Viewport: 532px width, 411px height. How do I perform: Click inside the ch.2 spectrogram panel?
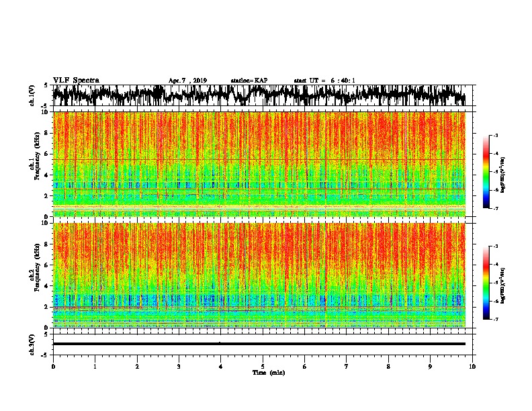click(259, 275)
